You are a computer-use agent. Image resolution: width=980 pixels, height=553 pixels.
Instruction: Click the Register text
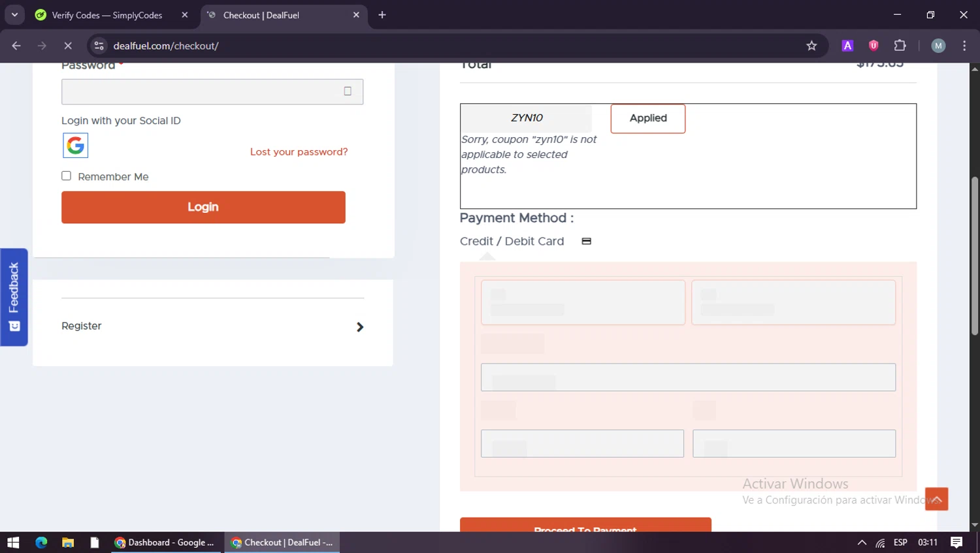(82, 326)
